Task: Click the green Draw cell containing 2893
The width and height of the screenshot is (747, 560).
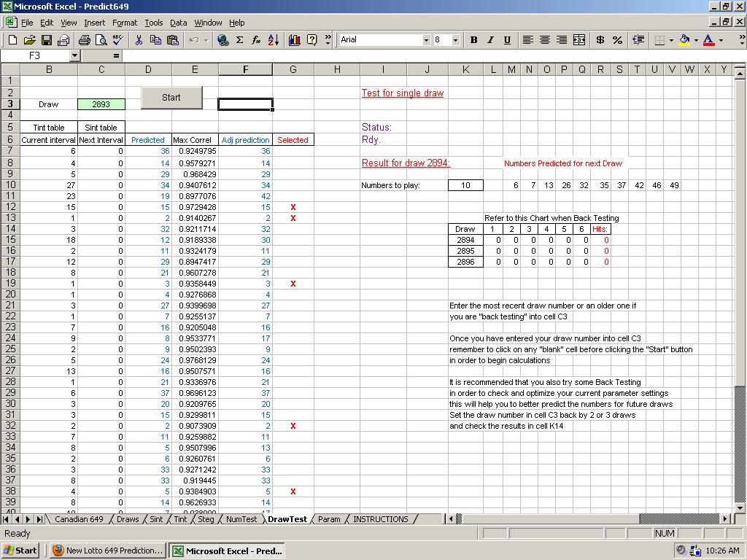Action: click(x=101, y=104)
